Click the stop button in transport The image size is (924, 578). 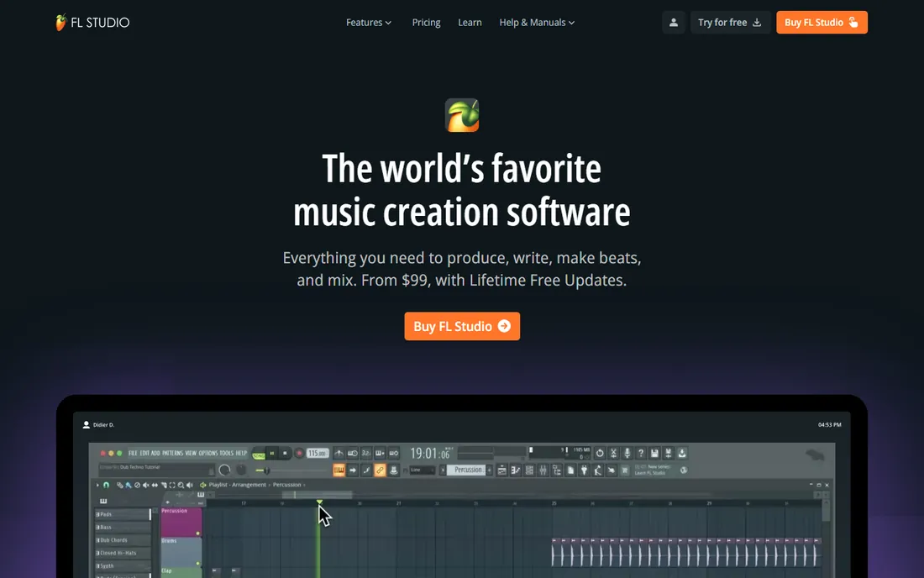(286, 454)
